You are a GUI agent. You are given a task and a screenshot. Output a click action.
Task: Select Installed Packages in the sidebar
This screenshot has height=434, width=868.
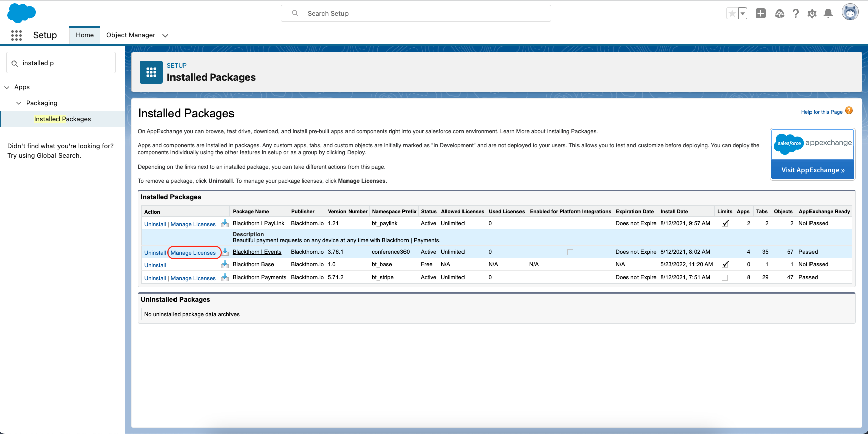click(x=63, y=119)
